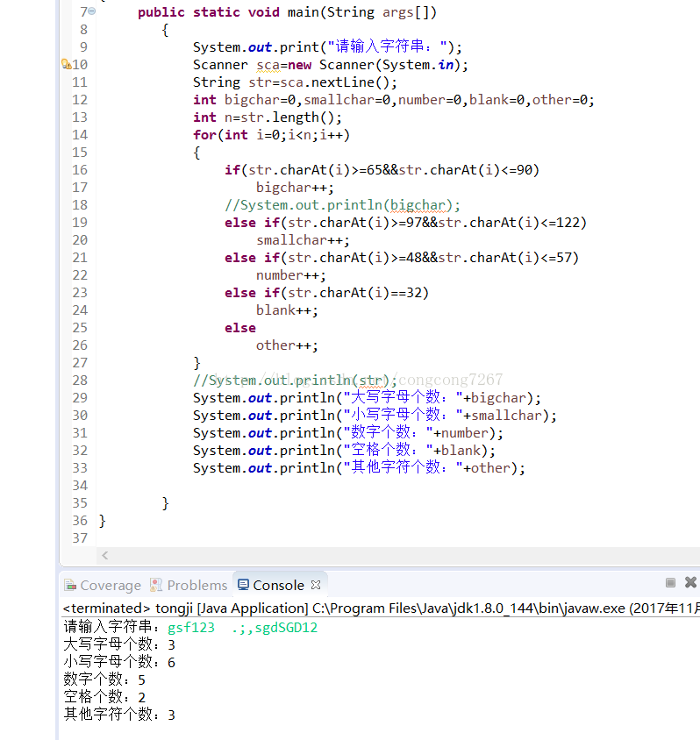This screenshot has height=740, width=700.
Task: Click console output '其他字符个数: 3'
Action: click(x=119, y=715)
